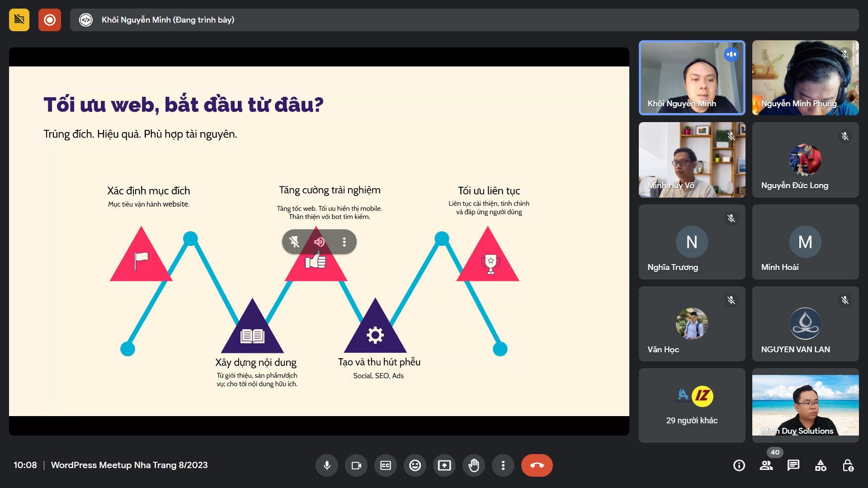Open the activities panel
The height and width of the screenshot is (488, 868).
821,465
